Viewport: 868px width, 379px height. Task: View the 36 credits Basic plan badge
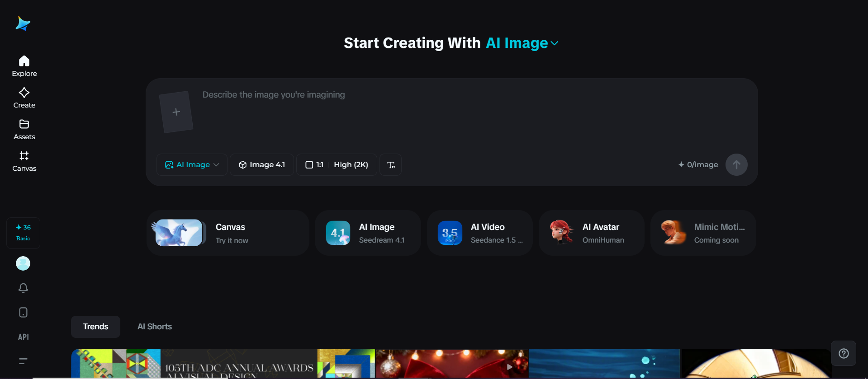point(24,233)
